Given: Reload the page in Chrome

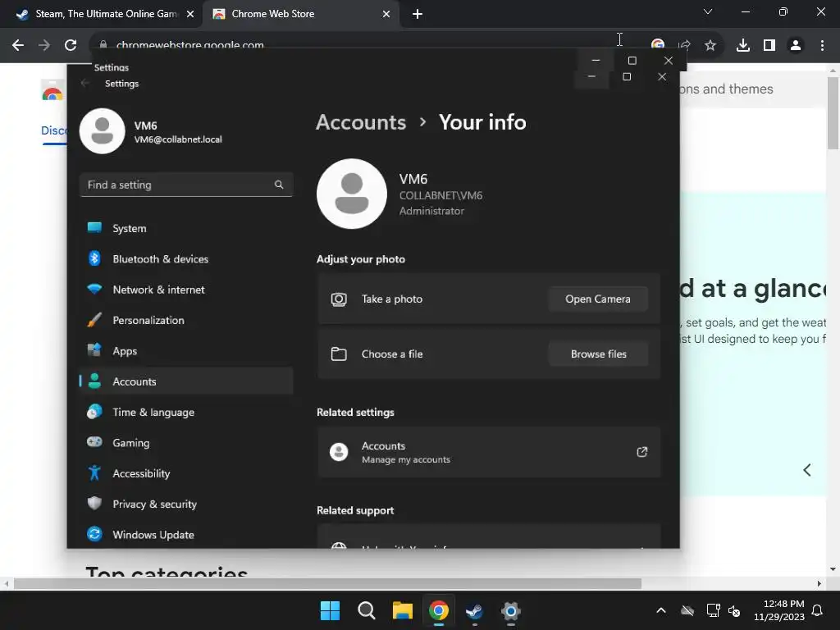Looking at the screenshot, I should (71, 45).
